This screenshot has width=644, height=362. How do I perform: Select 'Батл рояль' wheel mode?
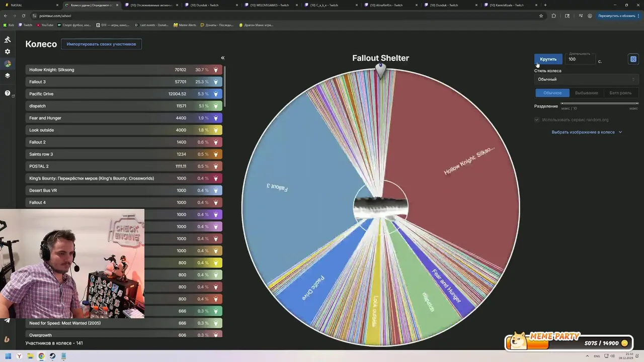click(x=620, y=93)
